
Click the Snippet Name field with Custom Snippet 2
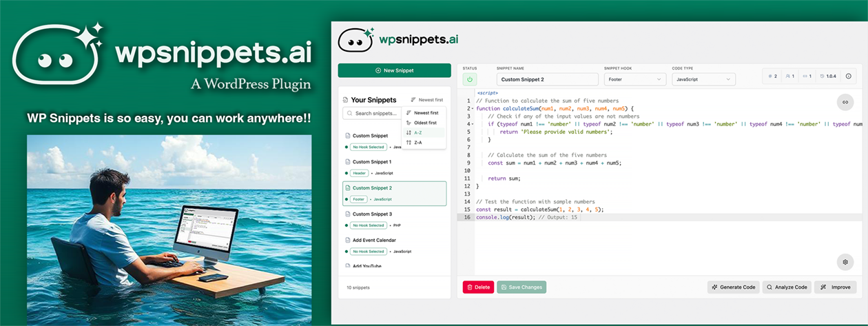(547, 79)
